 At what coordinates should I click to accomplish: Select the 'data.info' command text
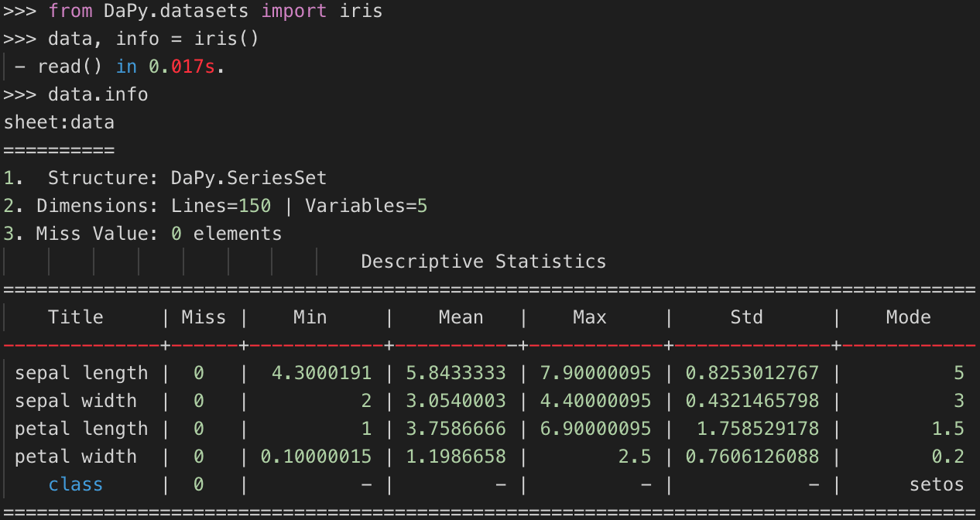[x=98, y=94]
